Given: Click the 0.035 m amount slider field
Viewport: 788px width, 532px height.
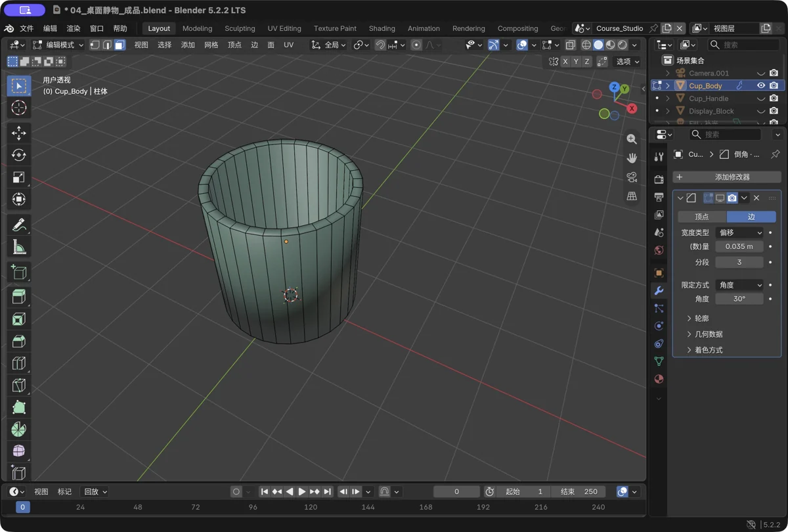Looking at the screenshot, I should coord(739,246).
